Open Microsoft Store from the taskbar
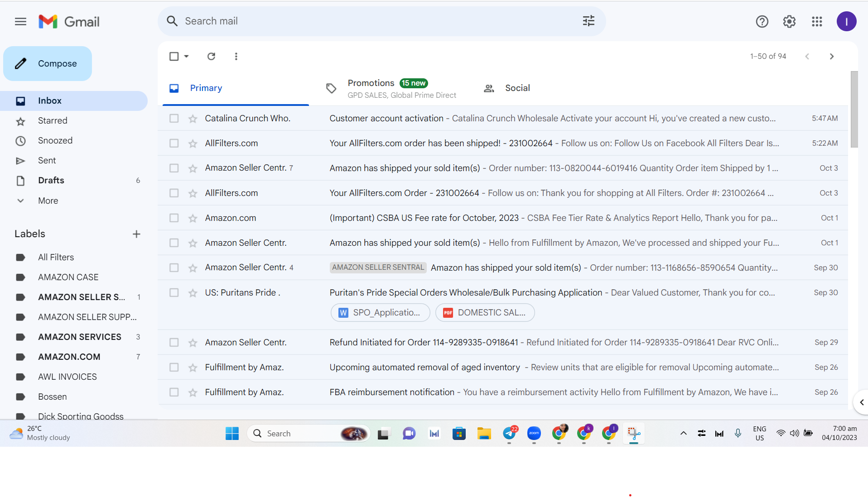Viewport: 868px width, 497px height. [459, 434]
